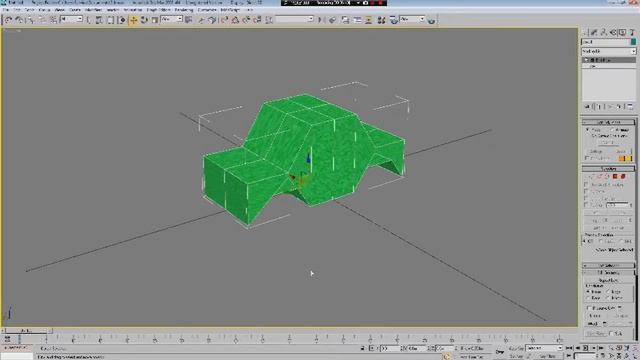Screen dimensions: 640x360
Task: Open the Rendering menu
Action: [184, 10]
